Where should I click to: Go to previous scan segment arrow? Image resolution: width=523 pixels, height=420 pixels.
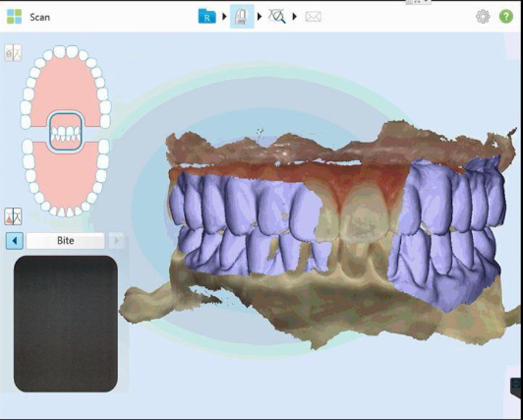(x=15, y=241)
